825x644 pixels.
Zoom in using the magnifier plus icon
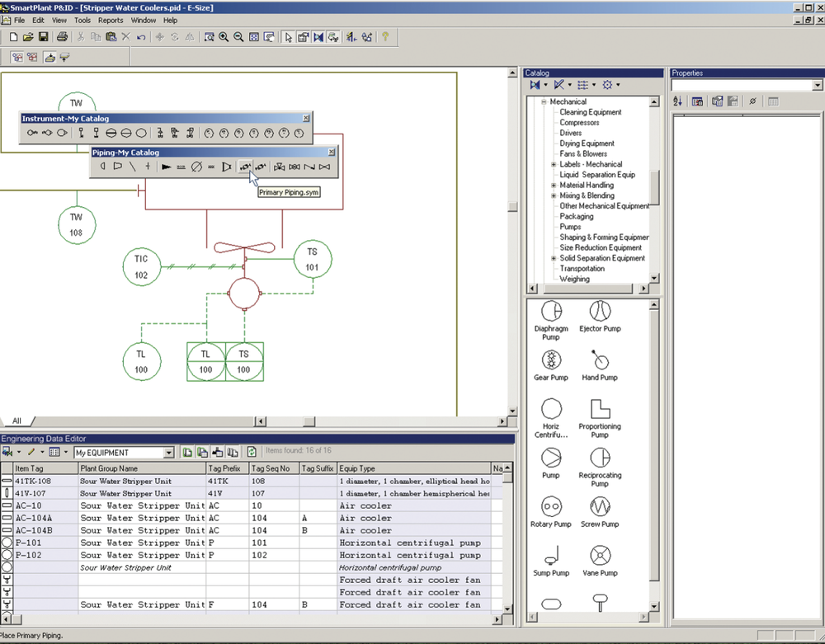tap(224, 37)
